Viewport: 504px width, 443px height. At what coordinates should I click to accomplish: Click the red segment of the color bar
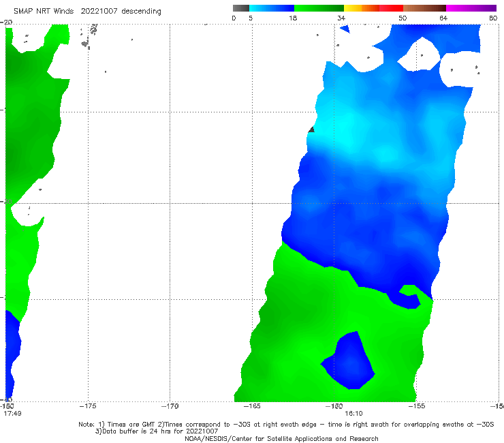[391, 8]
